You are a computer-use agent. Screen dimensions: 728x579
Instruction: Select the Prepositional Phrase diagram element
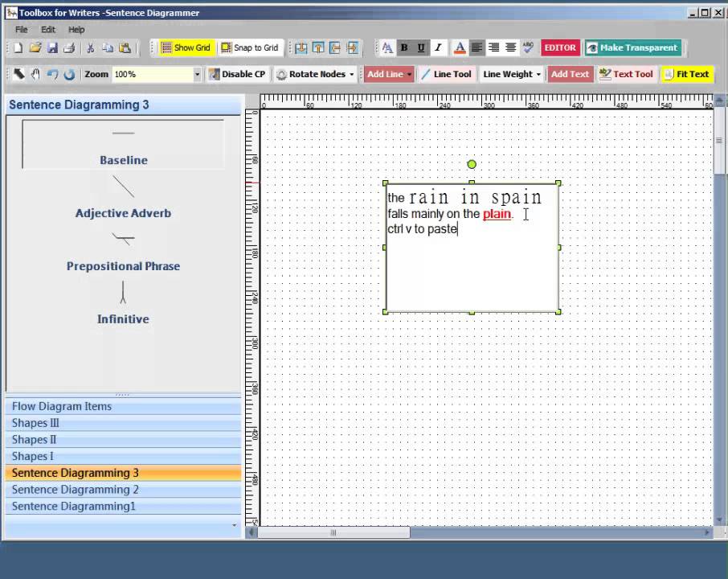[124, 252]
